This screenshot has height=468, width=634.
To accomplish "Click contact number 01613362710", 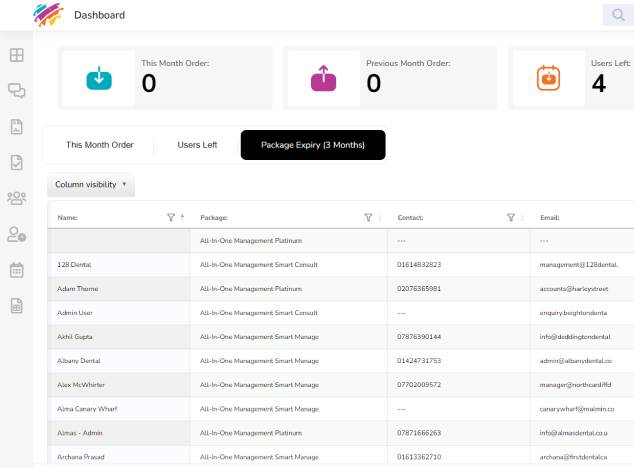I will pyautogui.click(x=419, y=457).
